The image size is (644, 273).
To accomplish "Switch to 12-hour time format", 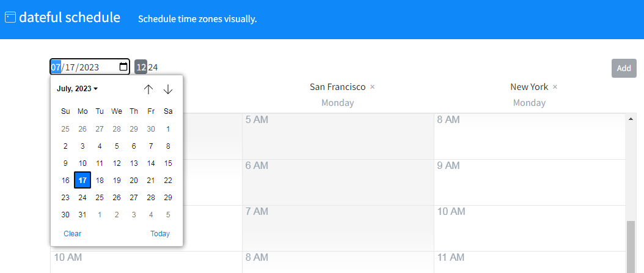I will click(x=141, y=67).
